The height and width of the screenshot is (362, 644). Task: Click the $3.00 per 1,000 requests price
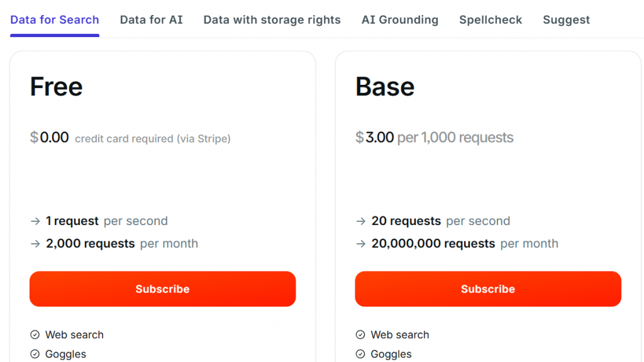[x=435, y=138]
